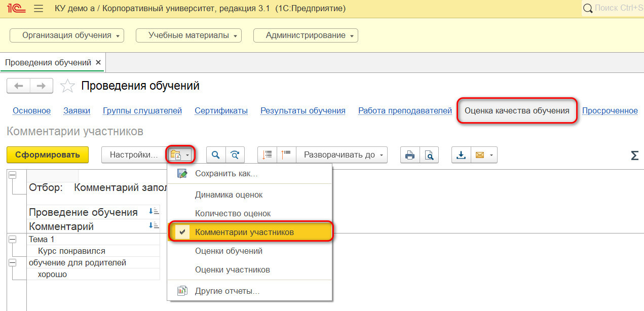Screen dimensions: 644x311
Task: Open the Просроченное link
Action: coord(610,110)
